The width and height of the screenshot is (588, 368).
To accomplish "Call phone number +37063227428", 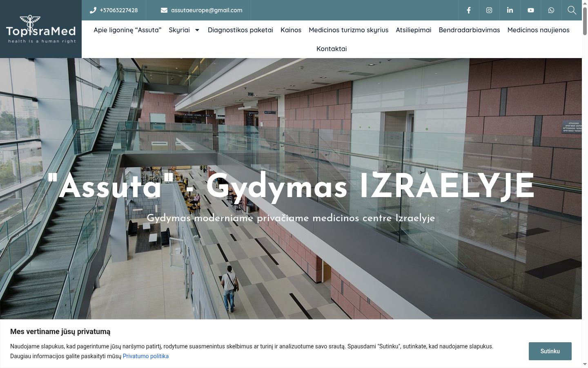I will [119, 10].
